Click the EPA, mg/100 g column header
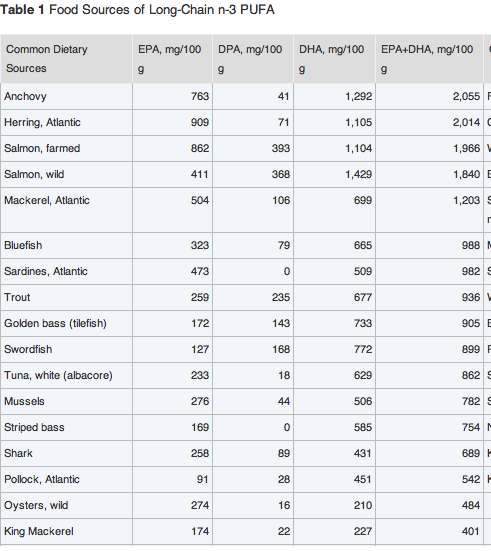The width and height of the screenshot is (491, 551). pyautogui.click(x=173, y=59)
